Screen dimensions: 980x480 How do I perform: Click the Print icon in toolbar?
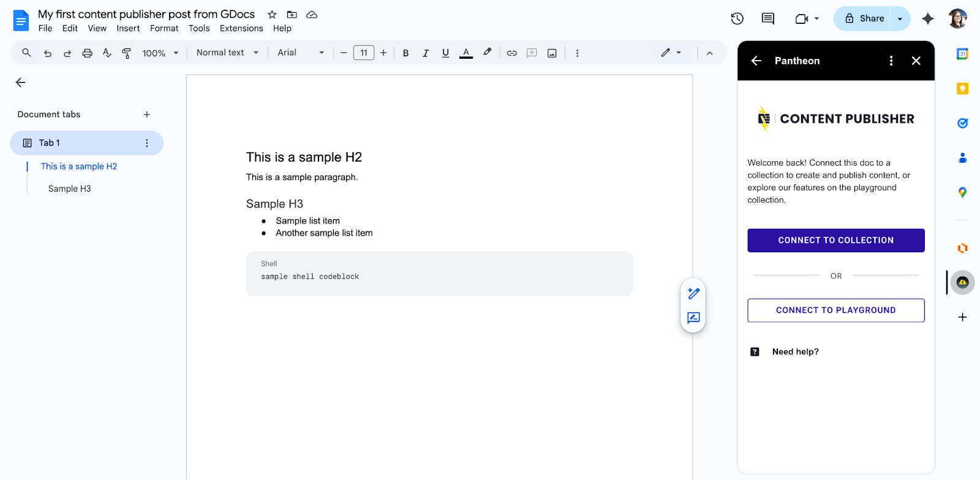tap(87, 53)
